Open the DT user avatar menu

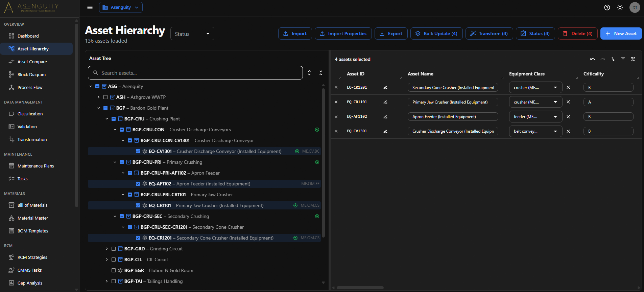(635, 7)
